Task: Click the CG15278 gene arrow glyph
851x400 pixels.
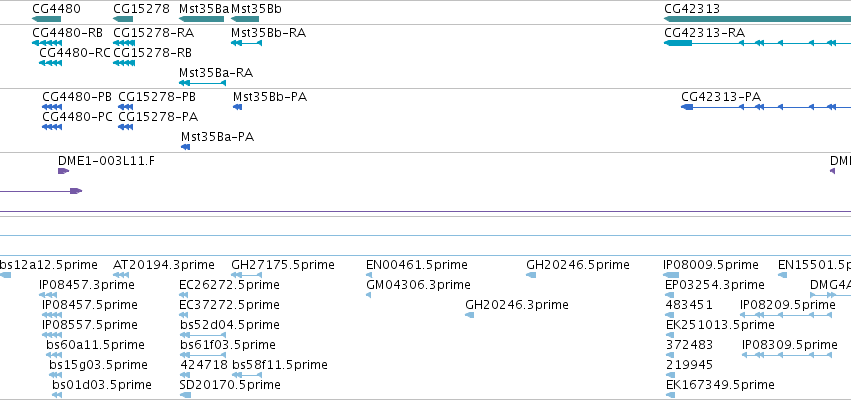Action: pos(123,19)
